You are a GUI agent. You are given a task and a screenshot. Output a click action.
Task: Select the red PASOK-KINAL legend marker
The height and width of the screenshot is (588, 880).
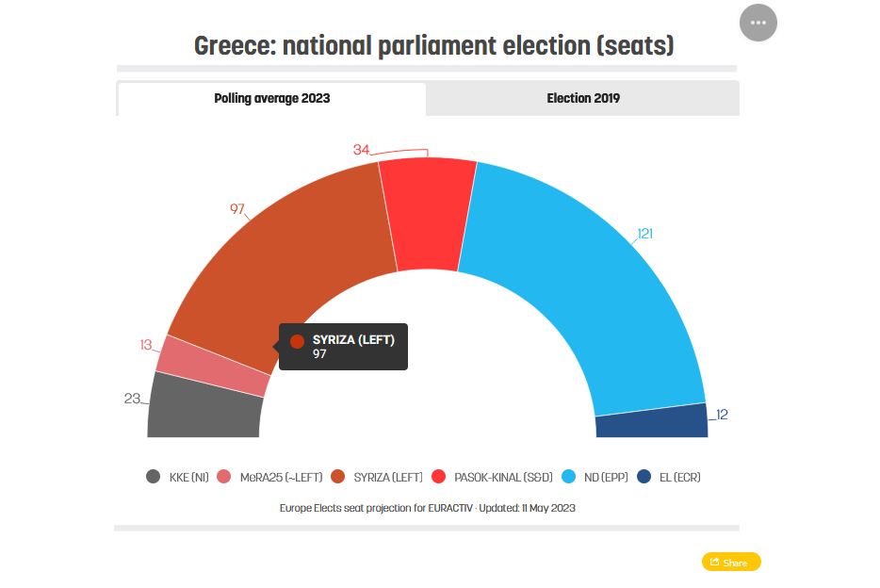click(x=439, y=477)
